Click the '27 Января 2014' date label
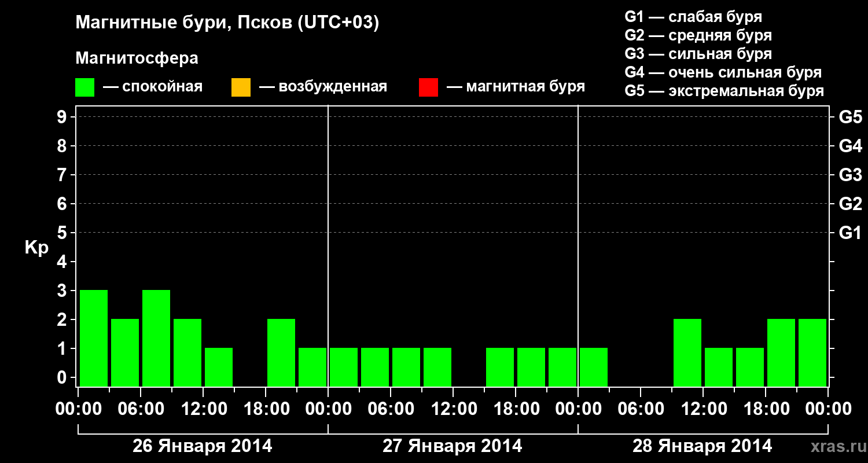The height and width of the screenshot is (463, 868). 453,446
